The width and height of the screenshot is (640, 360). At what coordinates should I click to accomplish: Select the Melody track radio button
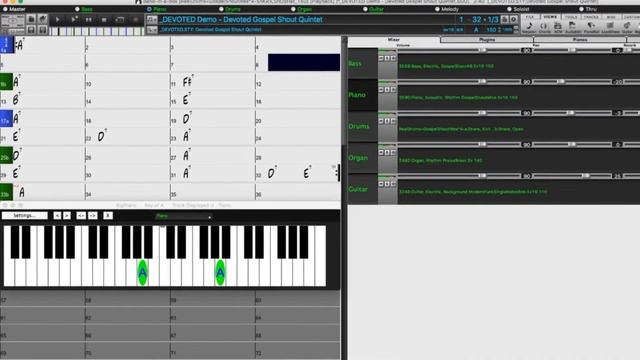click(x=437, y=9)
